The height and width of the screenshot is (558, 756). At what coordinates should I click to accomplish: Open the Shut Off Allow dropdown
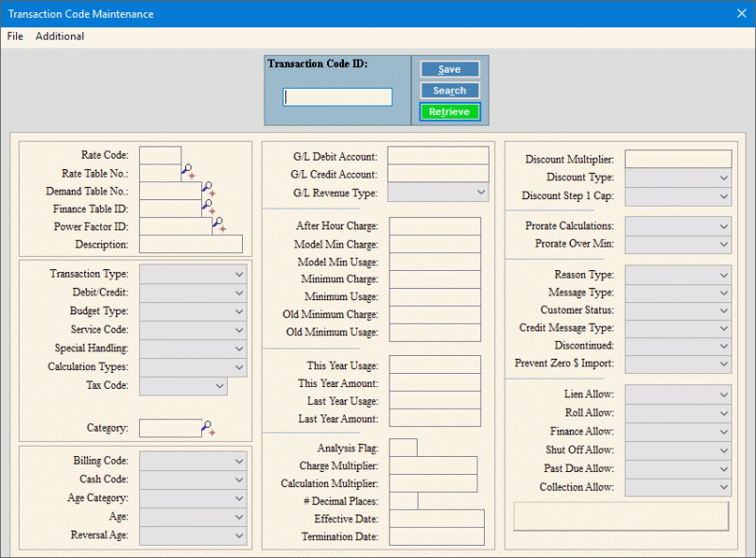coord(679,450)
